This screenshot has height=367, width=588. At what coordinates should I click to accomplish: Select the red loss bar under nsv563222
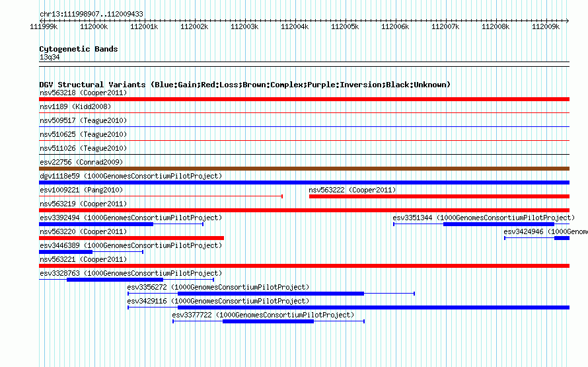tap(439, 196)
